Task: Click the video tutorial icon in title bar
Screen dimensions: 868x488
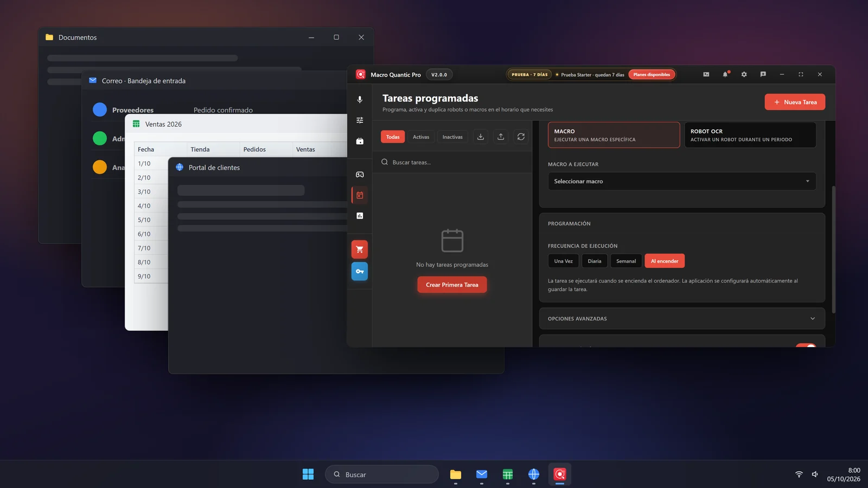Action: [x=706, y=74]
